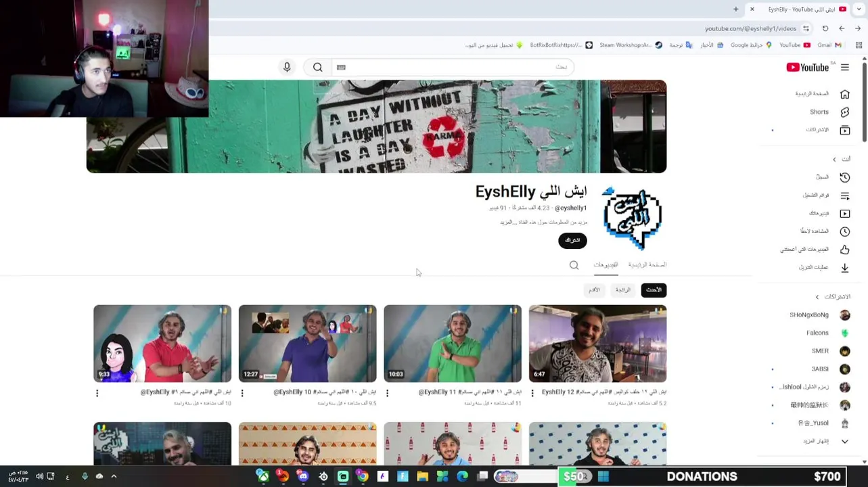Click the sidebar vertical scrollbar

tap(864, 101)
